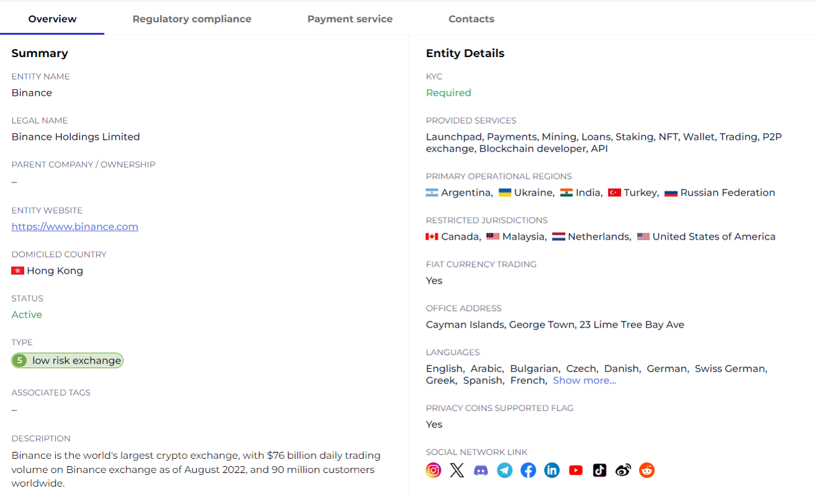
Task: Switch to the Regulatory compliance tab
Action: [192, 19]
